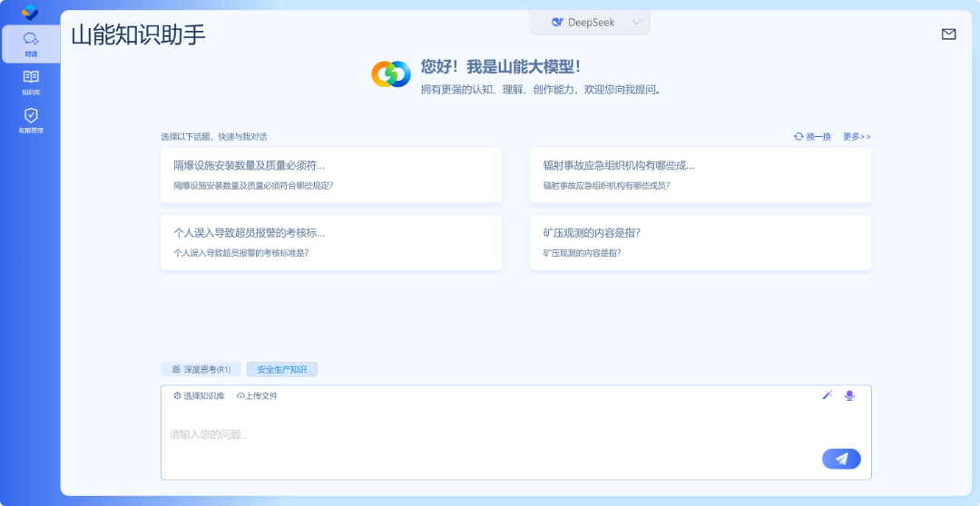This screenshot has height=506, width=980.
Task: Open the 对话 chat section in sidebar
Action: pos(31,44)
